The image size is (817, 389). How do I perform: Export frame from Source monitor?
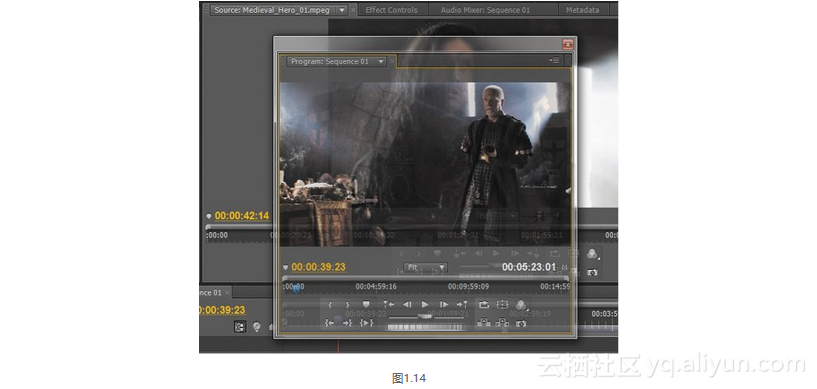592,272
